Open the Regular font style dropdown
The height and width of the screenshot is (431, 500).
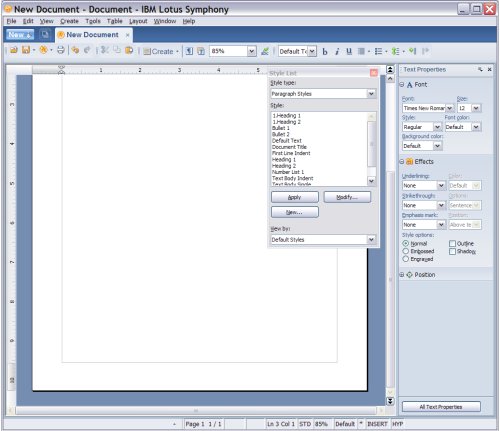(x=437, y=127)
